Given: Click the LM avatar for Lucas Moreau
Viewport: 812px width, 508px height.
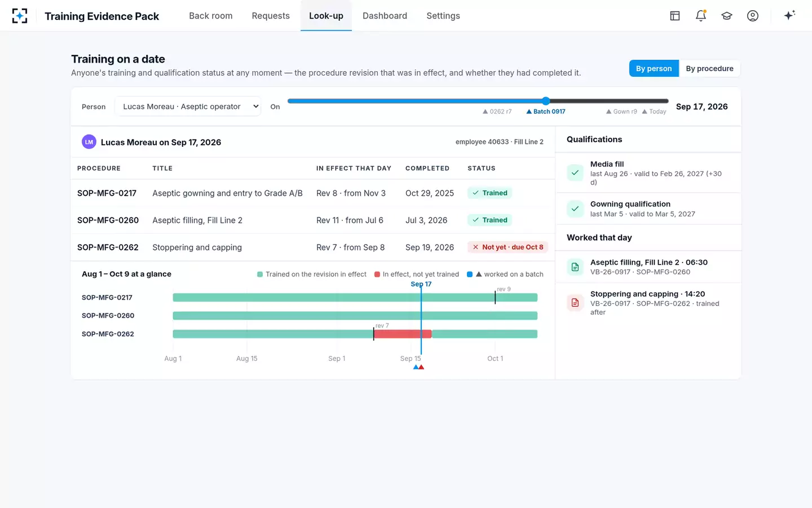Looking at the screenshot, I should tap(89, 142).
